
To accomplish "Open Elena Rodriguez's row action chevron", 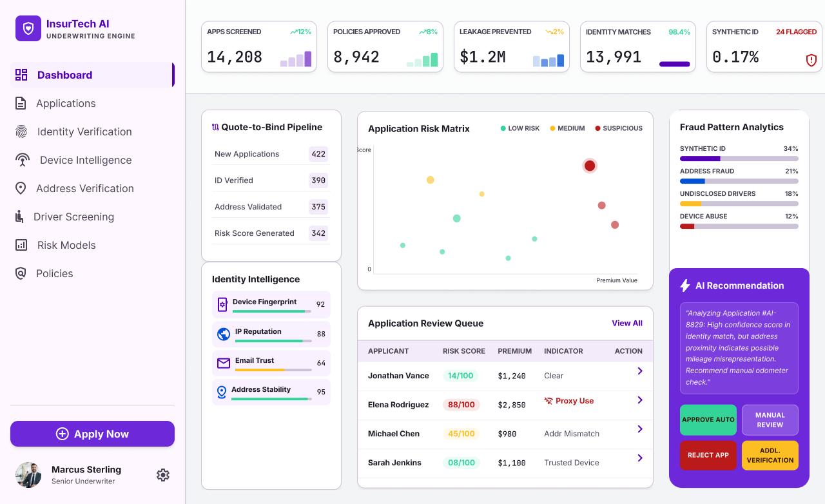I will click(x=640, y=400).
